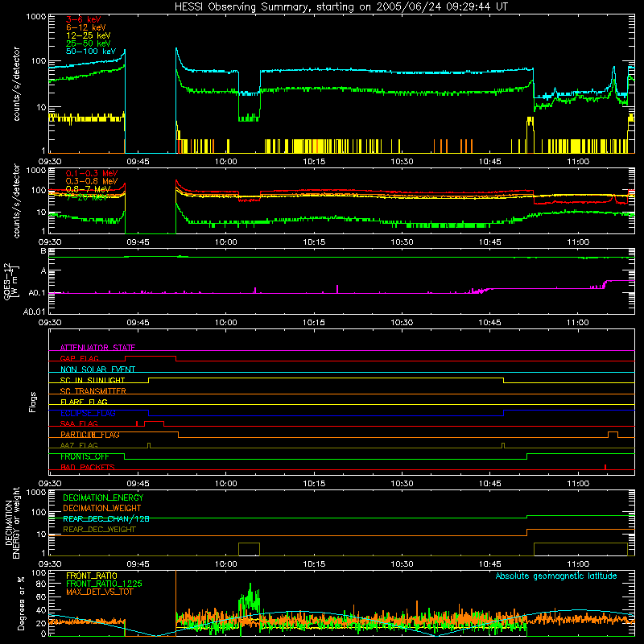Screen dimensions: 644x644
Task: Click the DECIMATION_ENERGY legend label
Action: click(x=103, y=497)
